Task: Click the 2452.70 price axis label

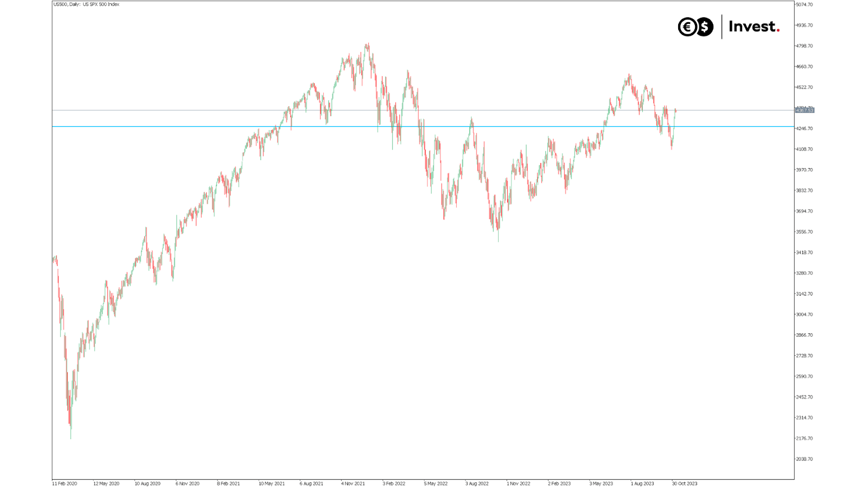Action: (804, 397)
